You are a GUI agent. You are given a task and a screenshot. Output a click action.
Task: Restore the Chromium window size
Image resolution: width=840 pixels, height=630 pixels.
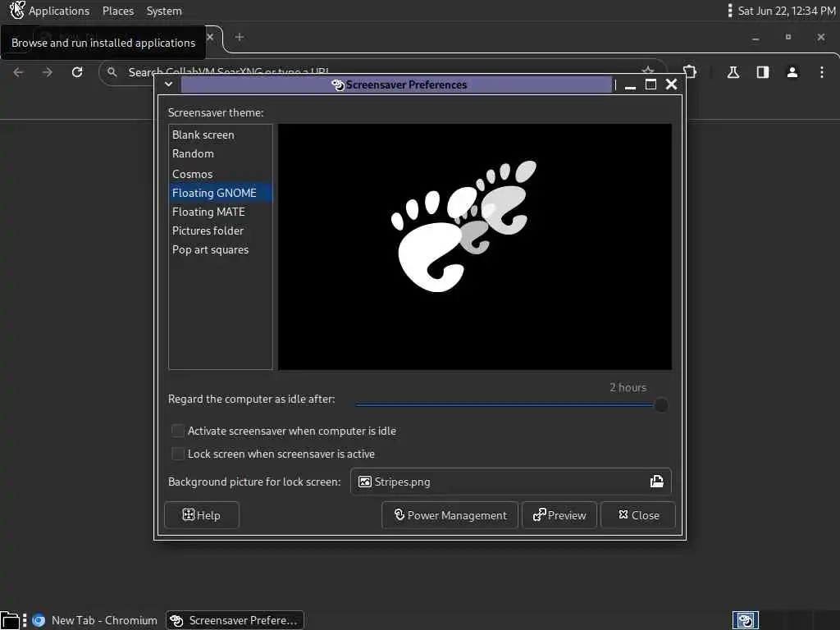pyautogui.click(x=788, y=37)
